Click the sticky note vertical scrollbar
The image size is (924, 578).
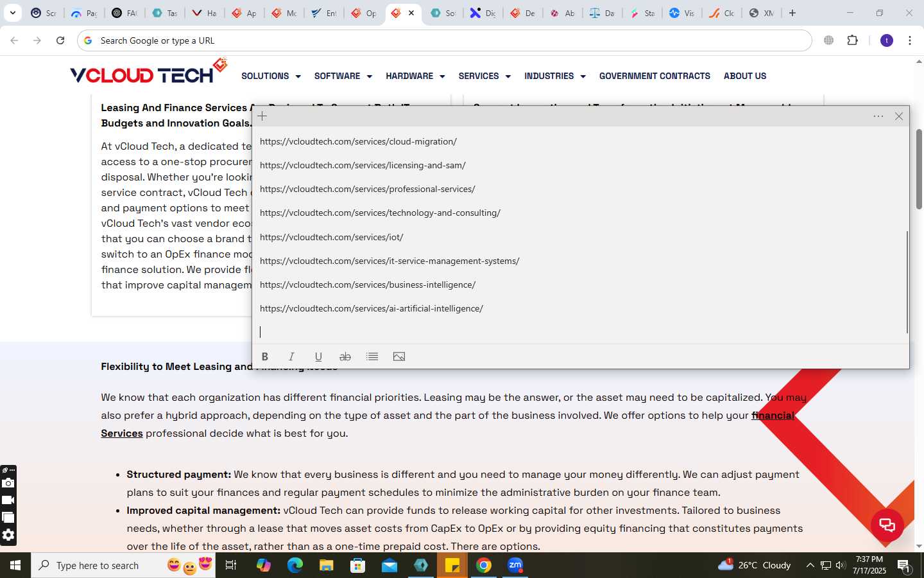coord(907,282)
